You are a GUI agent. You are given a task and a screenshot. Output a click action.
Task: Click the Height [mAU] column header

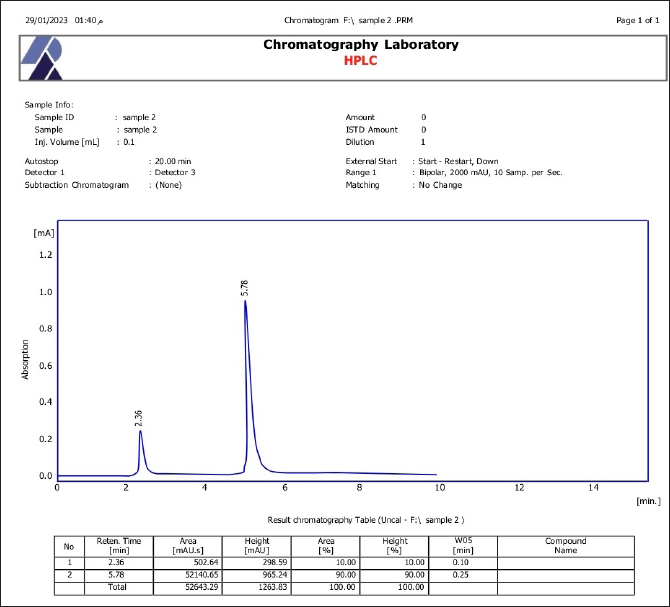(256, 545)
